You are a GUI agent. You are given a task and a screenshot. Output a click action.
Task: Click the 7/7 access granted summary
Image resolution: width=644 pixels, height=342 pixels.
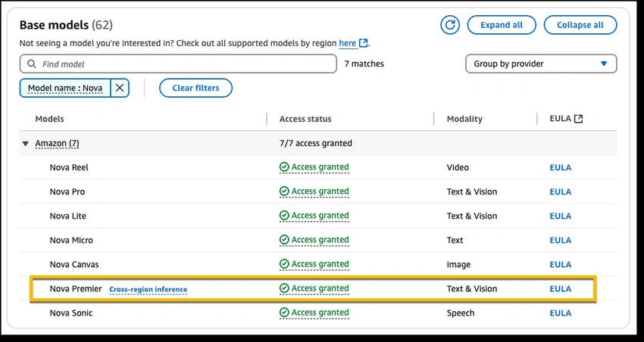coord(315,144)
